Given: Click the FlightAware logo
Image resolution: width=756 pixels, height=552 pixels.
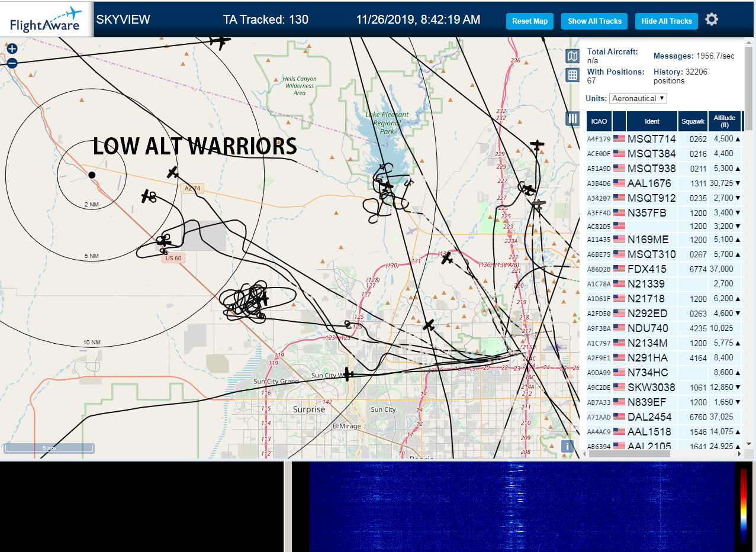Looking at the screenshot, I should tap(46, 20).
